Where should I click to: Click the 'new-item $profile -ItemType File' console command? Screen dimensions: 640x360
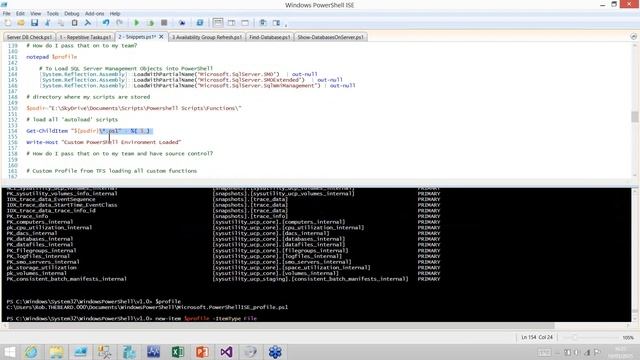206,318
